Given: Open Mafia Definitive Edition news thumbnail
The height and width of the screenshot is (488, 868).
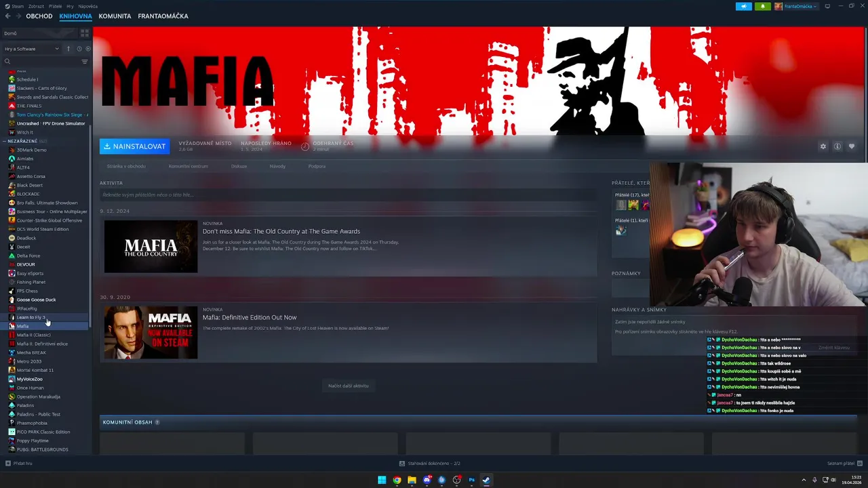Looking at the screenshot, I should (151, 332).
